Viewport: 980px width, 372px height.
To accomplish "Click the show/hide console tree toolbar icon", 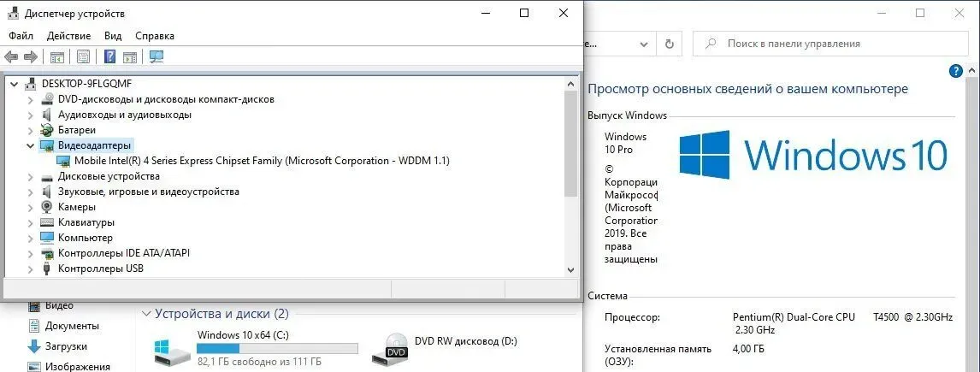I will coord(57,57).
